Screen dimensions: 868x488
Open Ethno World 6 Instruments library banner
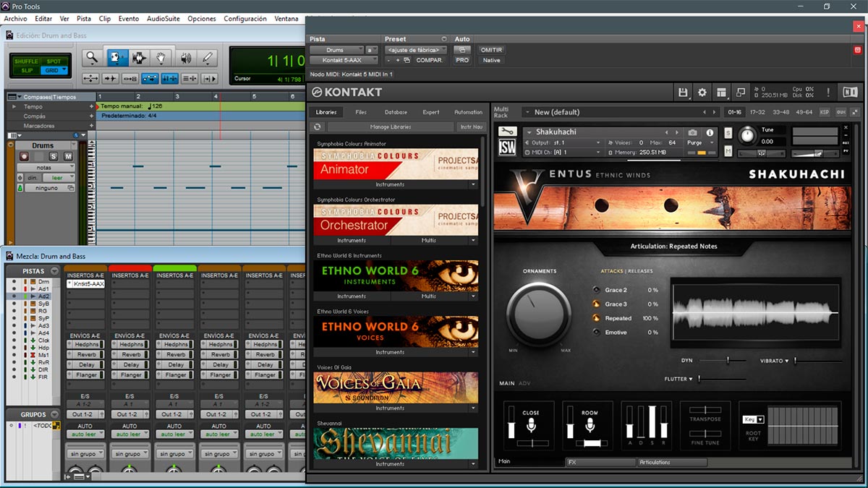396,276
